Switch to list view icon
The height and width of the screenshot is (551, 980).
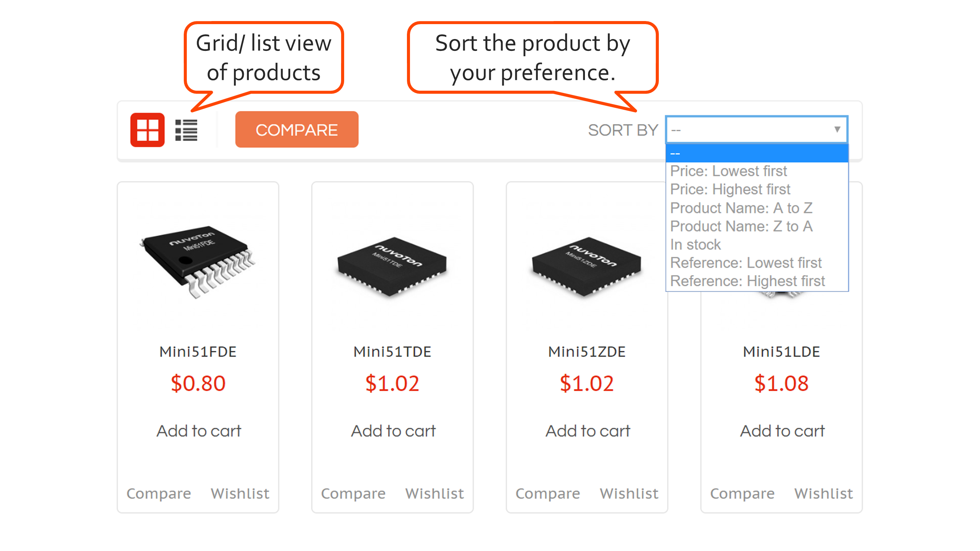186,130
